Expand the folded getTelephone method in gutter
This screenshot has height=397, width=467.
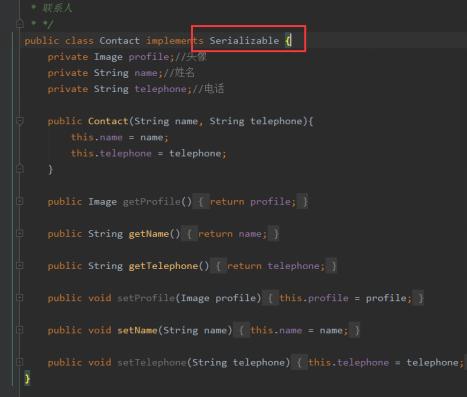pyautogui.click(x=20, y=266)
